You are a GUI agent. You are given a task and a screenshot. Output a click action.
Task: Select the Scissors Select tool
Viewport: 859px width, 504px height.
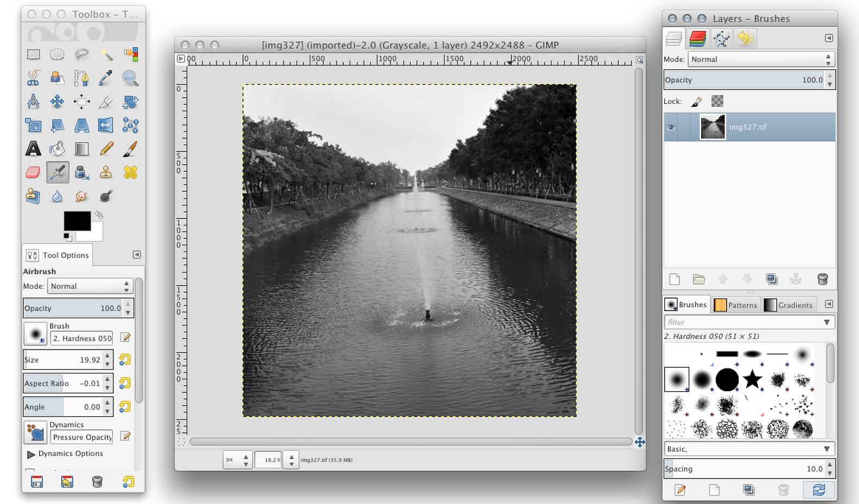coord(34,78)
